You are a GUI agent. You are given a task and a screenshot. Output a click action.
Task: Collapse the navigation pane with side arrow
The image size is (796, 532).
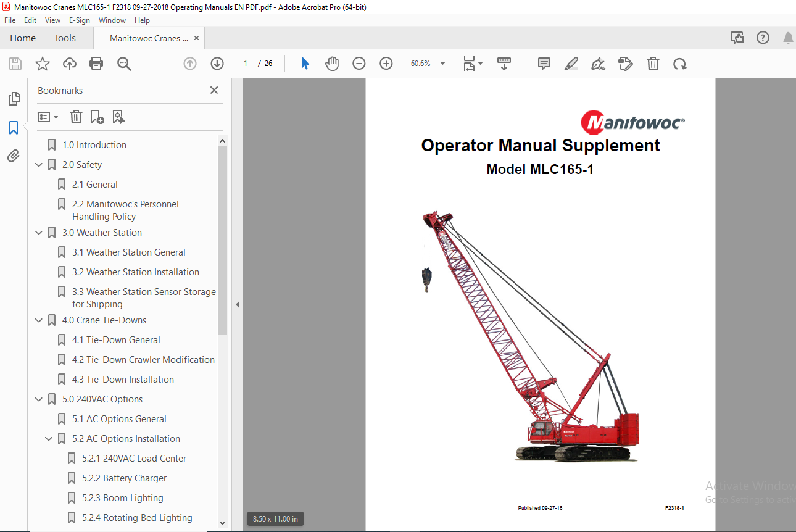[238, 304]
